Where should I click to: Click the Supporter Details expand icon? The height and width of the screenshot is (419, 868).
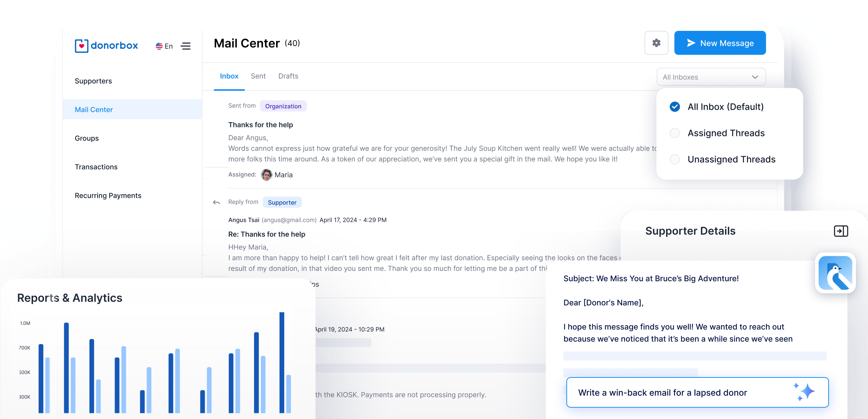841,230
